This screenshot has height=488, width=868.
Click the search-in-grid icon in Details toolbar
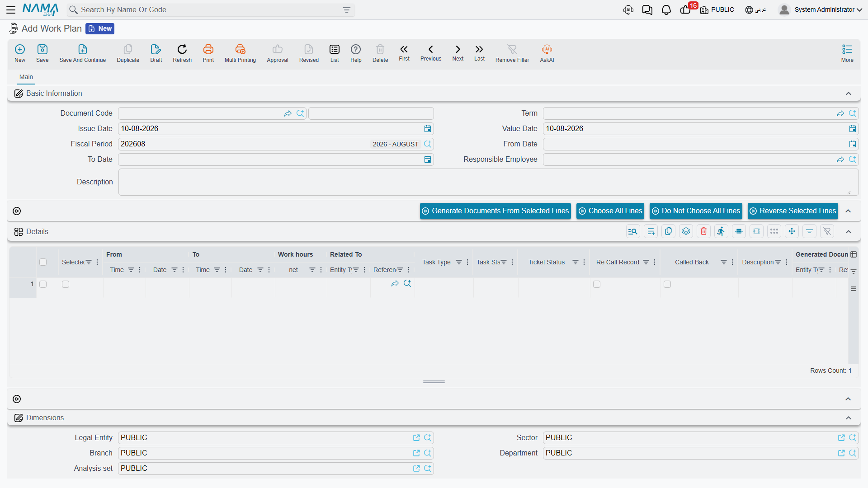[x=633, y=231]
